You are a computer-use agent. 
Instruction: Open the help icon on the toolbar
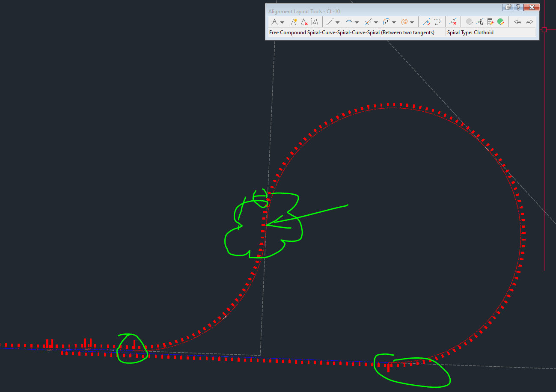518,7
